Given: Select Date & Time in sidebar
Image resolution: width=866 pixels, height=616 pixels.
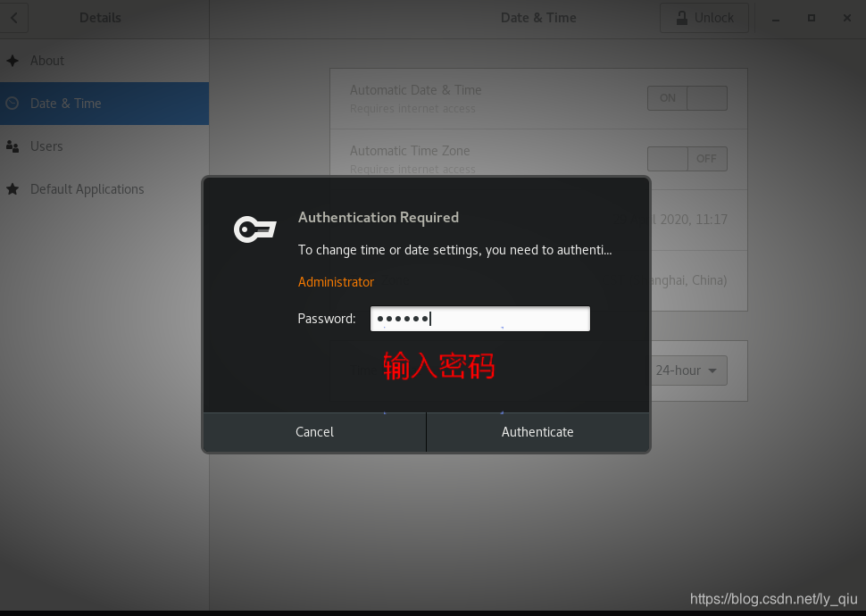Looking at the screenshot, I should coord(104,104).
